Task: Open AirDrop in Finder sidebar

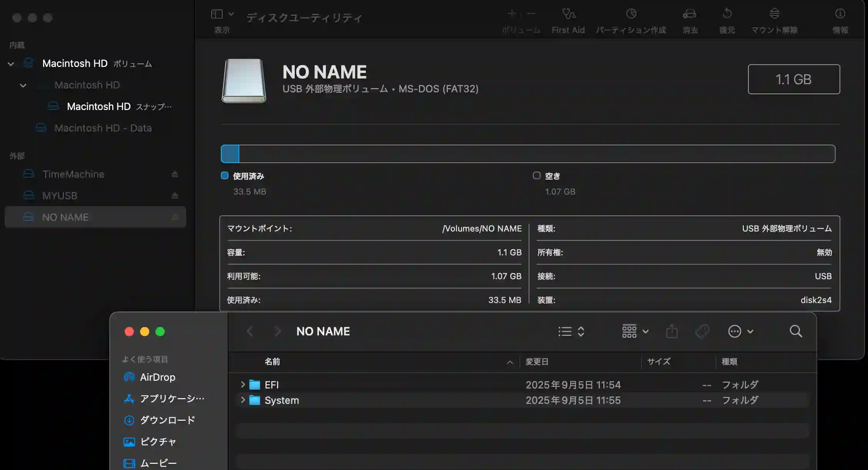Action: click(x=149, y=377)
